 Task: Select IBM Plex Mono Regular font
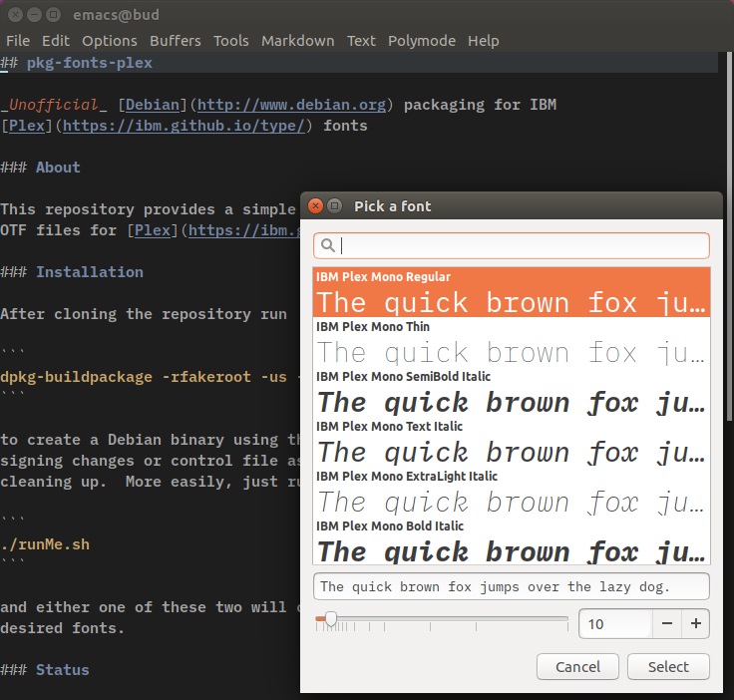[512, 292]
